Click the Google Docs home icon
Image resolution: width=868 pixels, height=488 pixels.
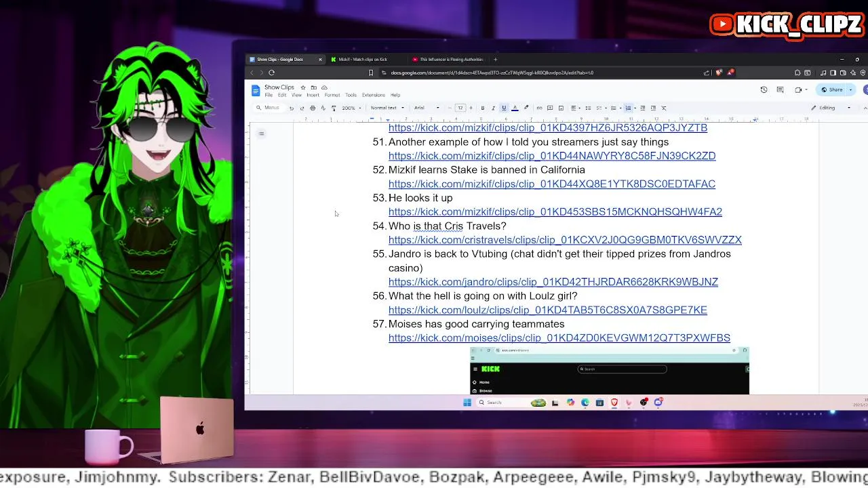pos(256,91)
